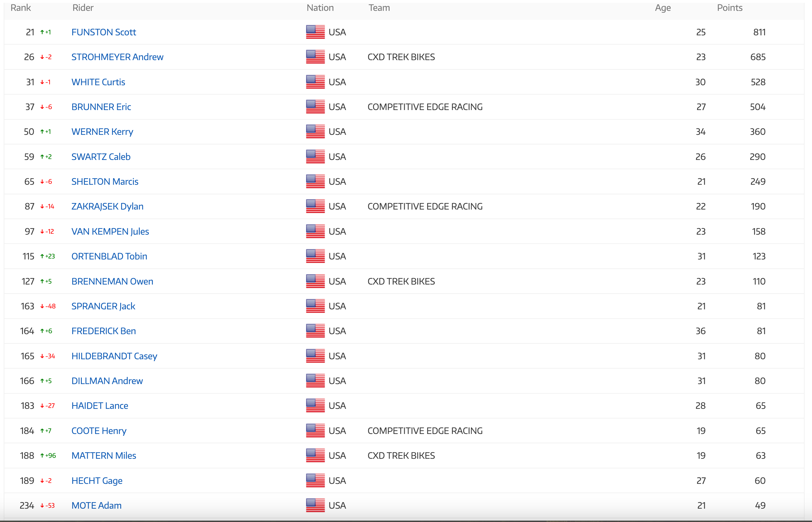Viewport: 812px width, 522px height.
Task: Click COMPETITIVE EDGE RACING in BRUNNER Eric row
Action: [425, 107]
